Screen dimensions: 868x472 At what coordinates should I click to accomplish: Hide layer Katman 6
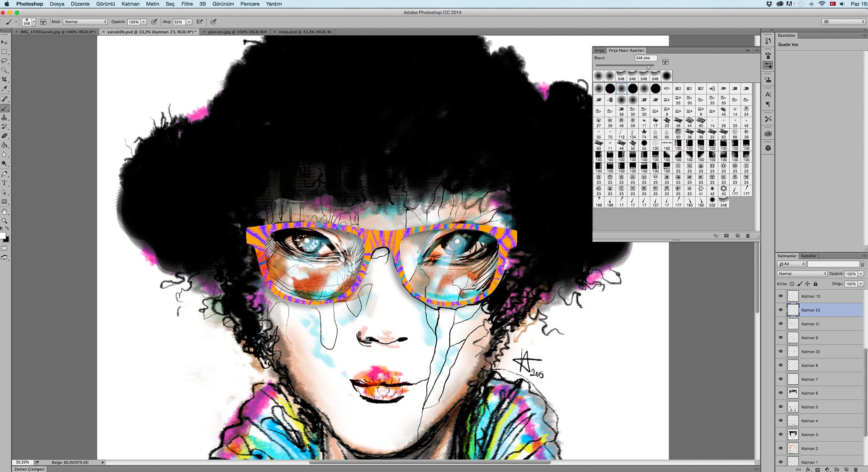tap(780, 393)
